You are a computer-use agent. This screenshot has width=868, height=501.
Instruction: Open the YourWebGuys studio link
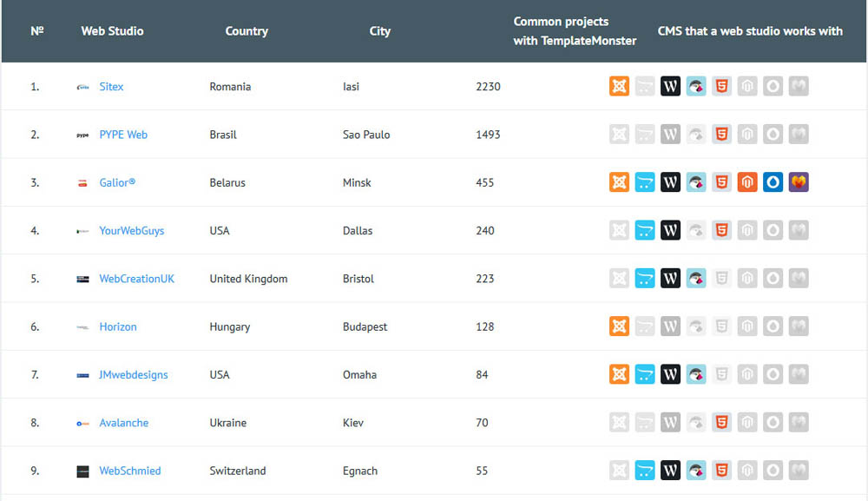pyautogui.click(x=132, y=230)
